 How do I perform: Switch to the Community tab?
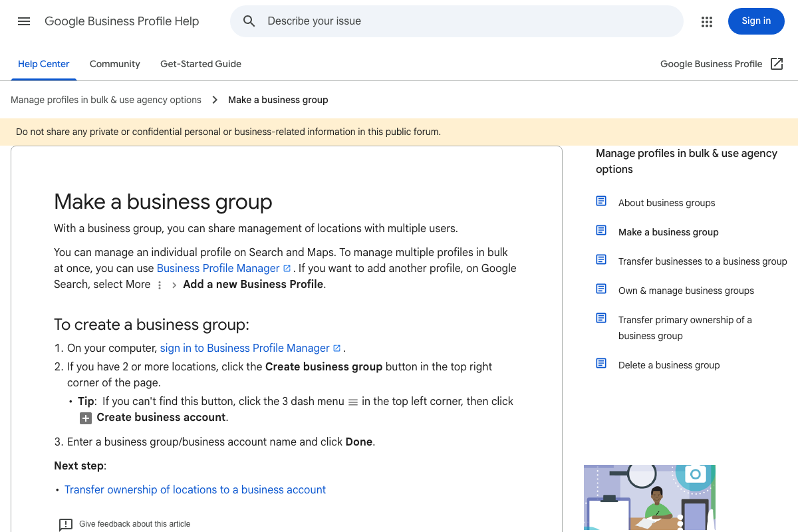115,64
